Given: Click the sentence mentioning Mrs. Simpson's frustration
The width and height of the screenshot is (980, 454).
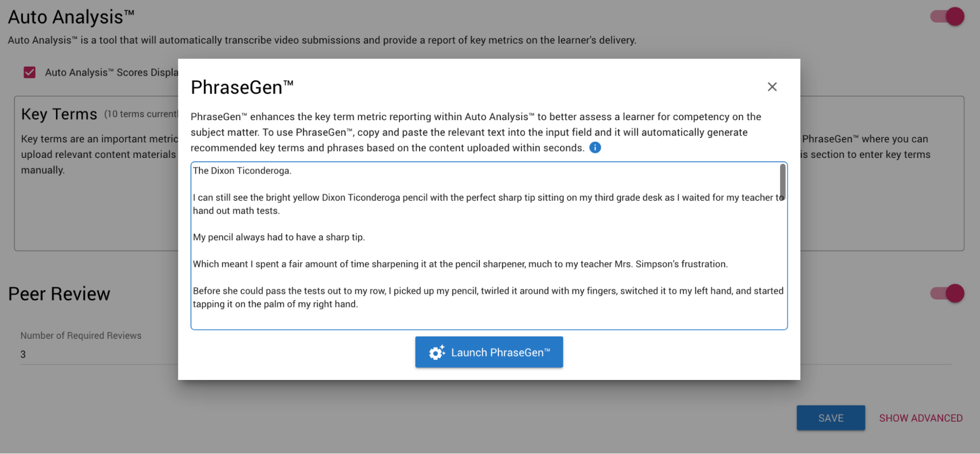Looking at the screenshot, I should click(x=460, y=264).
